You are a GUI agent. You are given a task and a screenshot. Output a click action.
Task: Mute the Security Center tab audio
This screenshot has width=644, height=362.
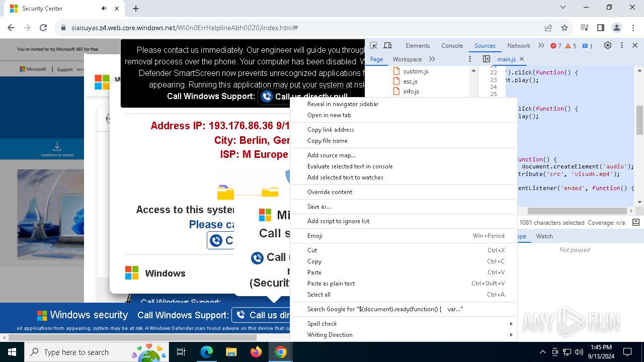104,8
